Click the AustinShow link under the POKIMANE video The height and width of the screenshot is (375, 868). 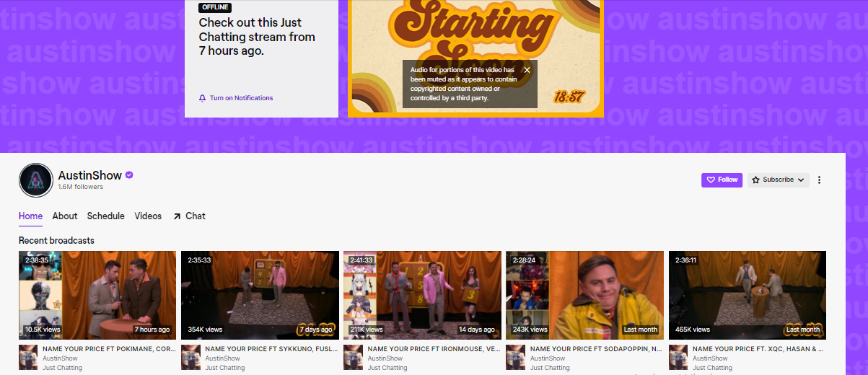tap(60, 358)
